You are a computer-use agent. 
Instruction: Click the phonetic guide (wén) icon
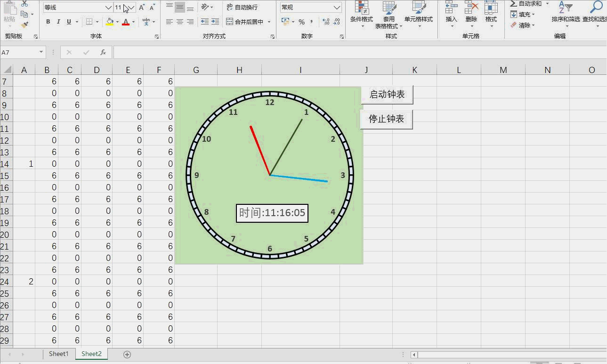click(146, 22)
